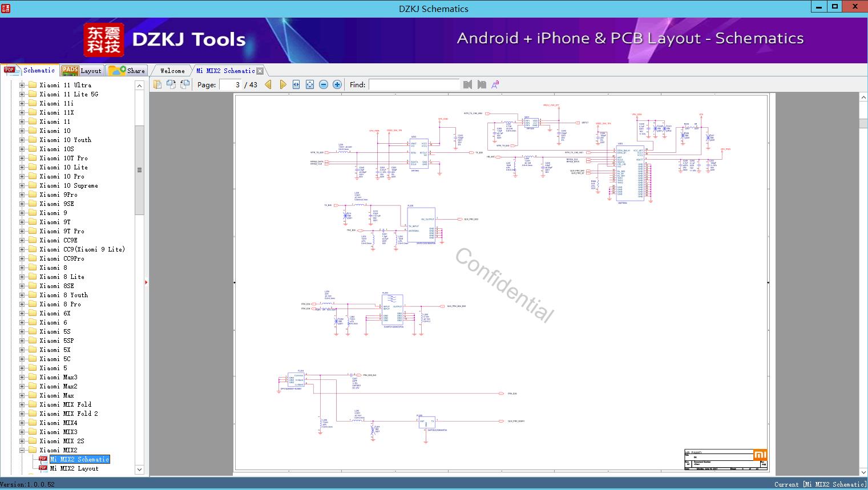Click the Xiaomi 5X folder icon

pos(33,350)
